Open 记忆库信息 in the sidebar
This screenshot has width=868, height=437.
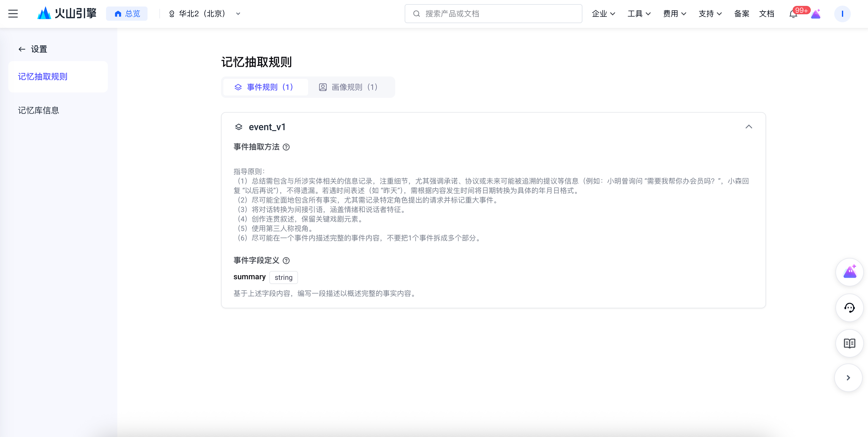[39, 110]
